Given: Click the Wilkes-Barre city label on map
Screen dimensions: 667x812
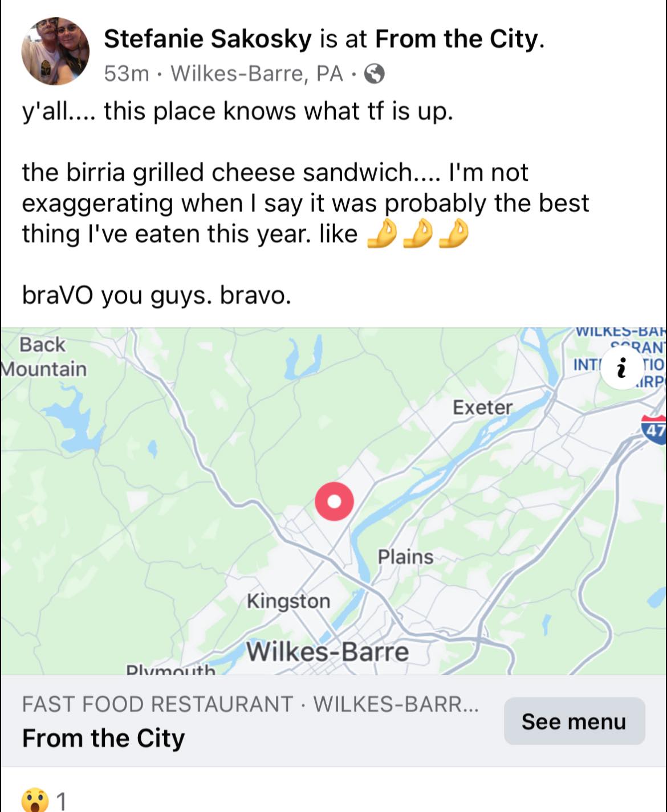Looking at the screenshot, I should point(327,652).
